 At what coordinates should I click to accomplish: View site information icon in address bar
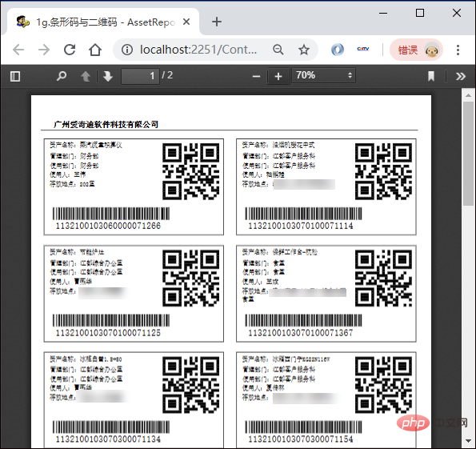pos(127,50)
